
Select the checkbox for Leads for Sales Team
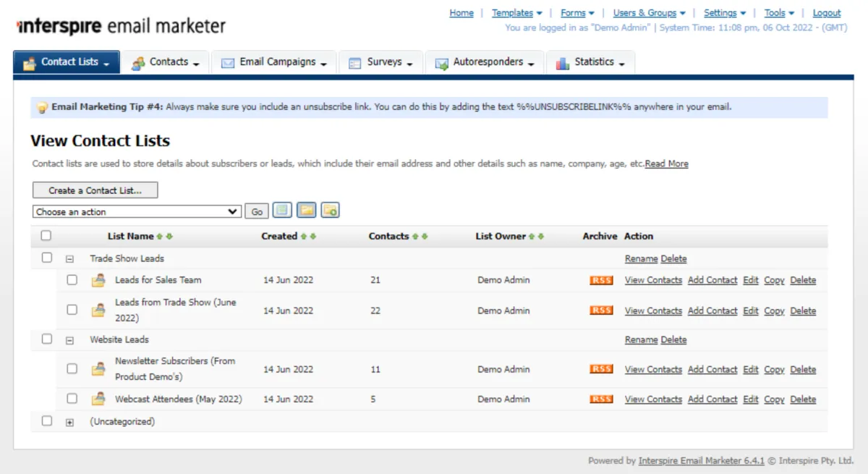[x=72, y=280]
